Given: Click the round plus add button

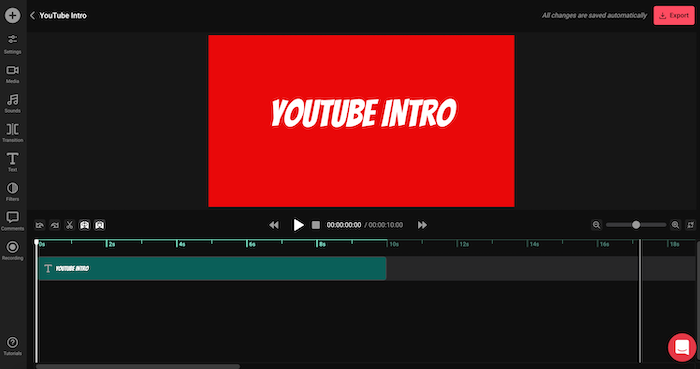Looking at the screenshot, I should pos(12,15).
